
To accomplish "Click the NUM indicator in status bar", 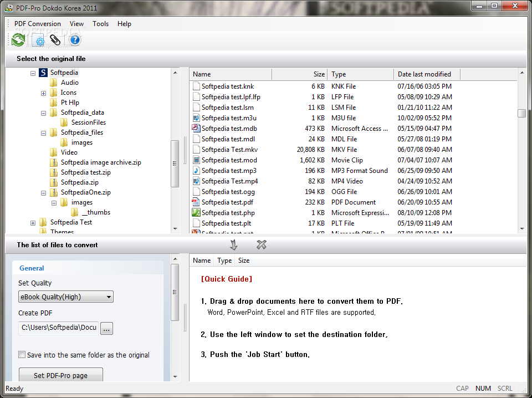I will pos(483,388).
